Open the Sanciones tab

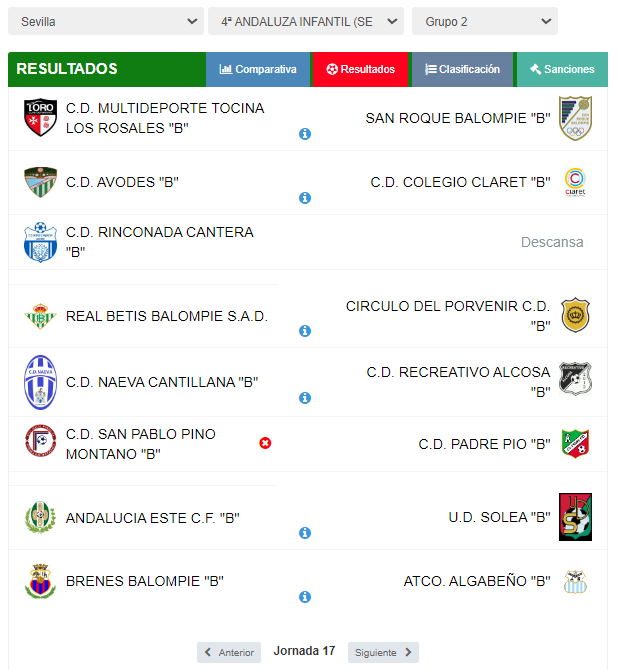click(x=562, y=69)
